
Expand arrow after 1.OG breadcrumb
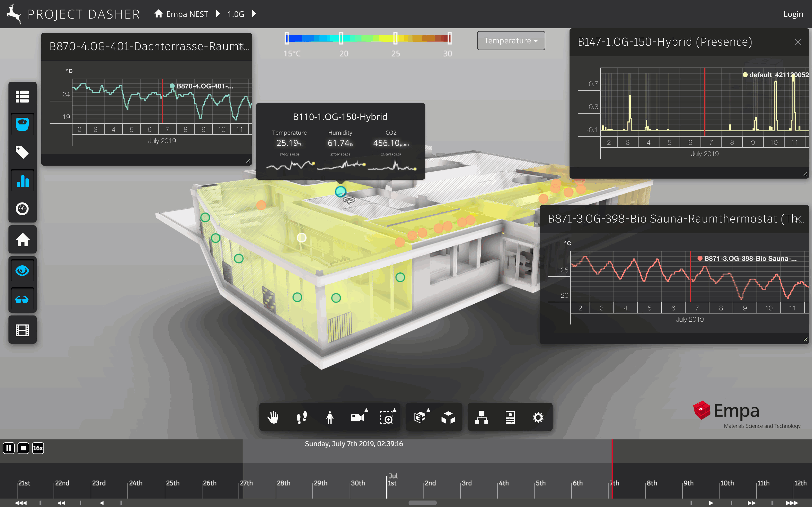254,14
